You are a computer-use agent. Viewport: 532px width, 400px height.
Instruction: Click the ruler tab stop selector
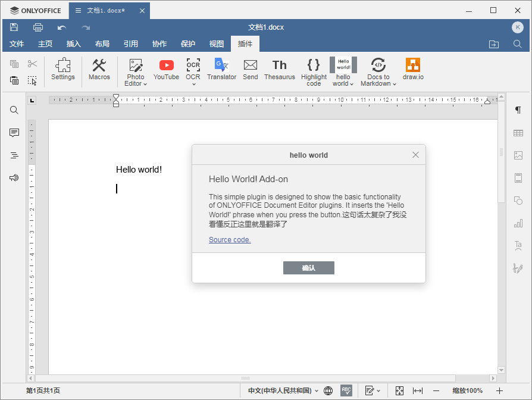click(x=32, y=100)
